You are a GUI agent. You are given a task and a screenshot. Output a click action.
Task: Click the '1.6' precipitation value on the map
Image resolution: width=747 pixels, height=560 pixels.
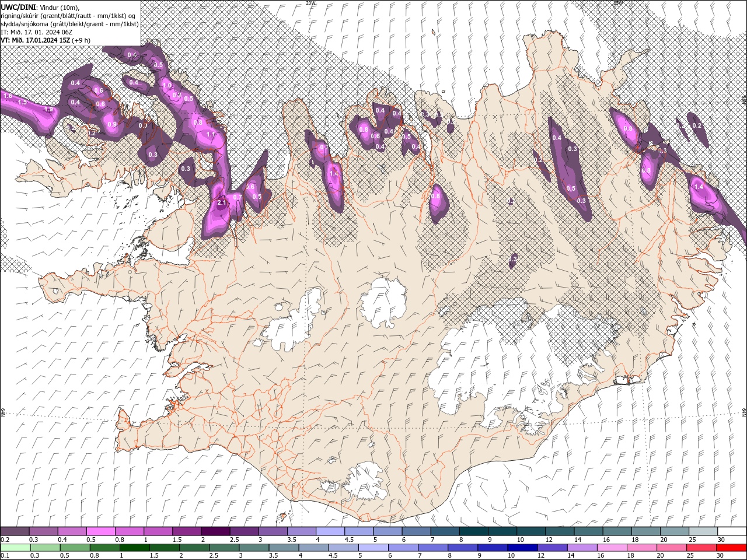pyautogui.click(x=8, y=95)
